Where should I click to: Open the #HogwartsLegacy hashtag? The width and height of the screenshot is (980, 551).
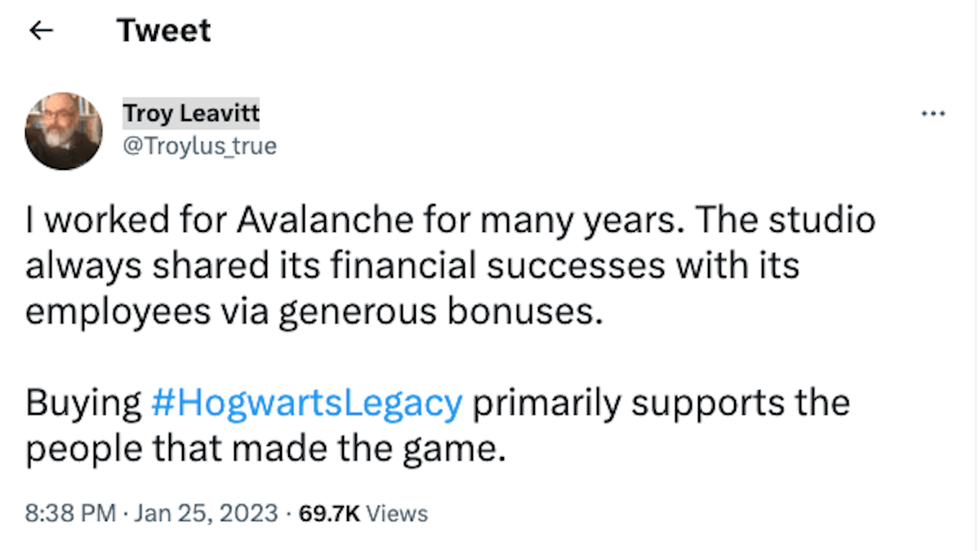tap(306, 403)
